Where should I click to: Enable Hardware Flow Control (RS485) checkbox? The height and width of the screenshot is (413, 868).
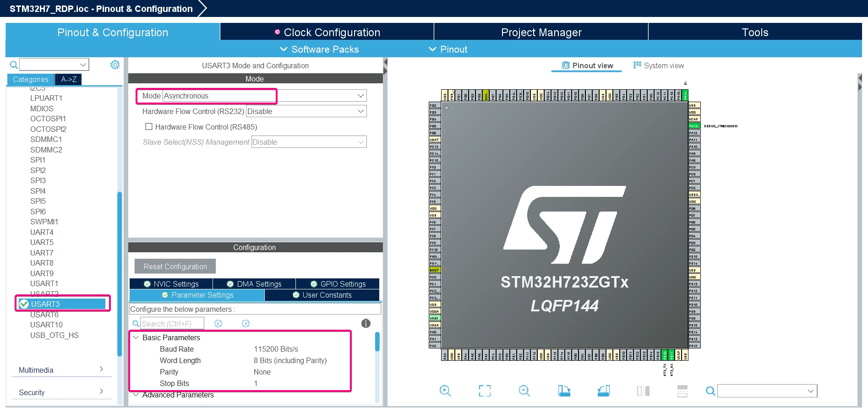coord(149,127)
